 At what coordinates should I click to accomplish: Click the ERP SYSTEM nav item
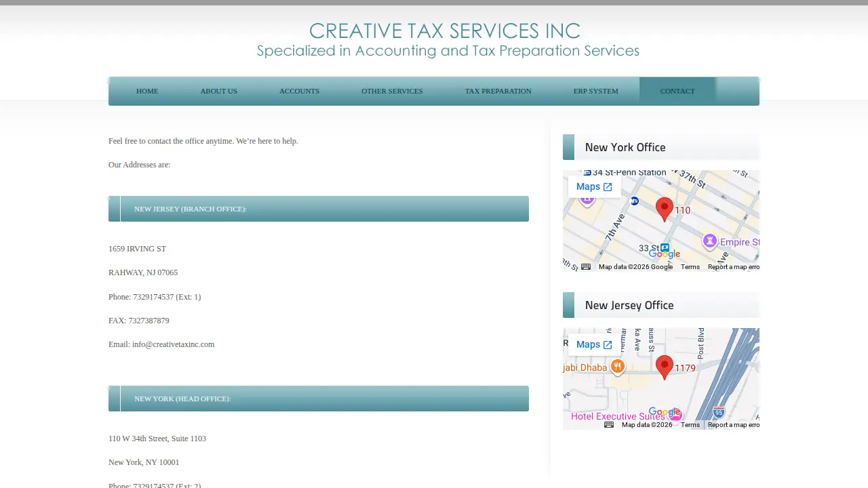point(596,91)
